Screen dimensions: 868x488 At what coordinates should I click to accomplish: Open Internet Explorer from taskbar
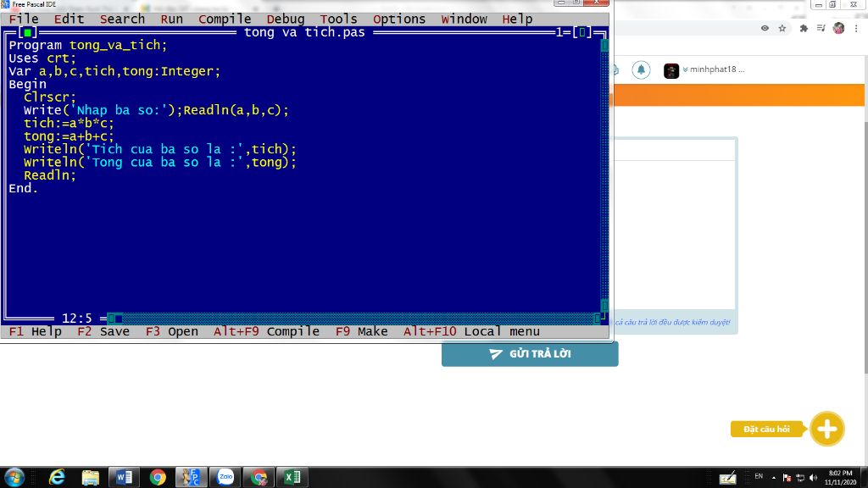click(57, 477)
